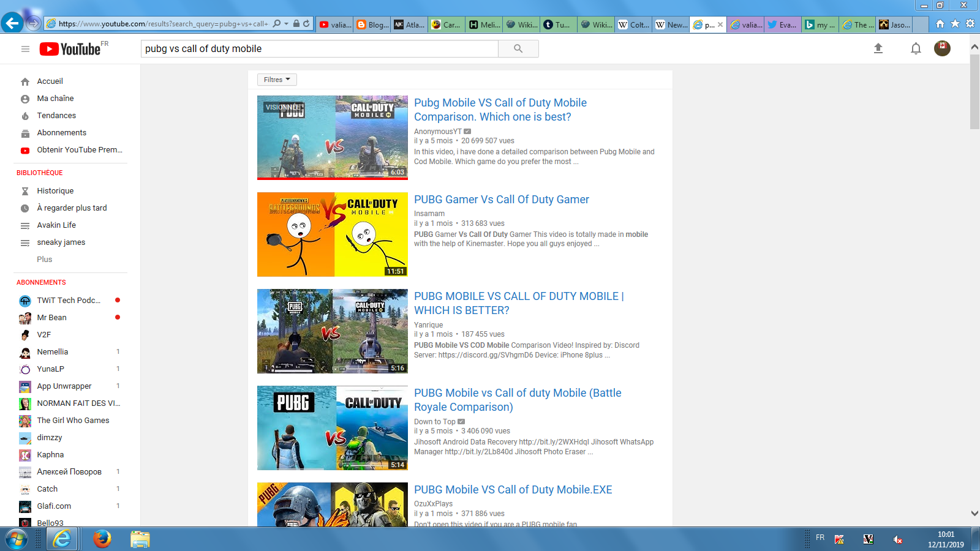
Task: Open the account avatar menu
Action: (x=942, y=48)
